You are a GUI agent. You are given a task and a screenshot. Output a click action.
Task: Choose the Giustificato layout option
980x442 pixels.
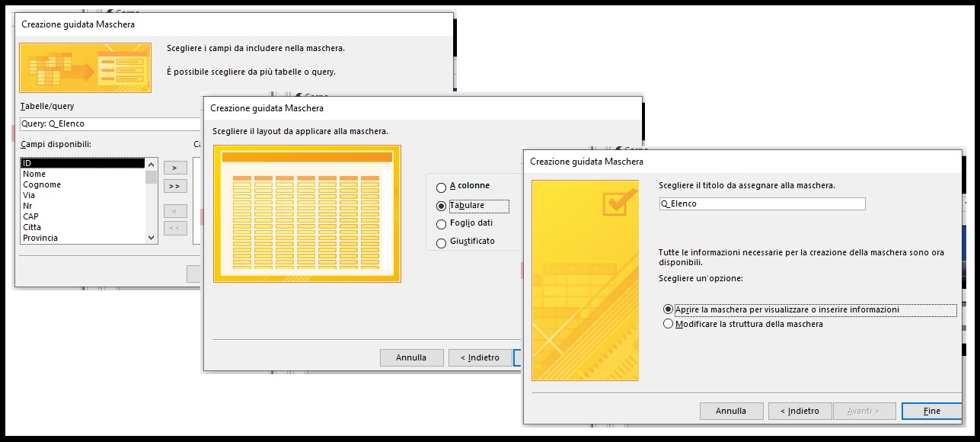[465, 242]
